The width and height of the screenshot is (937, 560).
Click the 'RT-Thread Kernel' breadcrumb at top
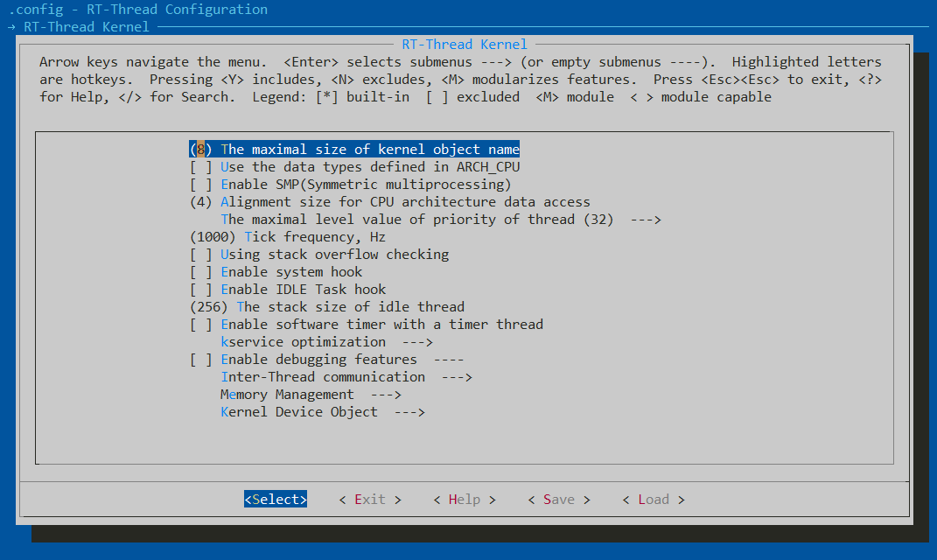click(x=86, y=27)
